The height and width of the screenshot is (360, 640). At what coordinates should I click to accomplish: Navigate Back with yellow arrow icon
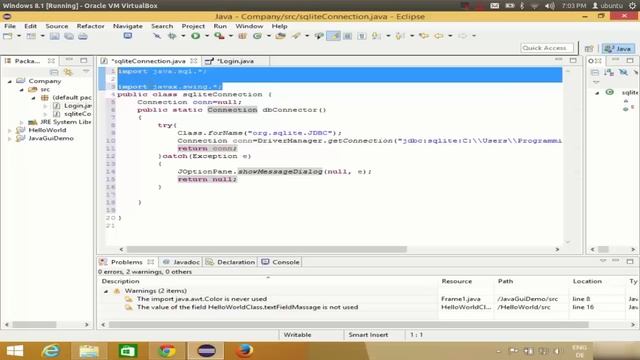[x=439, y=36]
